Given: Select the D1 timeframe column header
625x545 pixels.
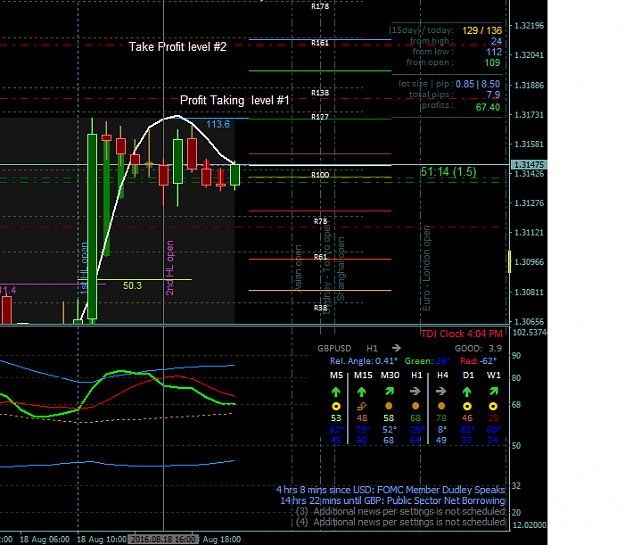Looking at the screenshot, I should pyautogui.click(x=468, y=375).
